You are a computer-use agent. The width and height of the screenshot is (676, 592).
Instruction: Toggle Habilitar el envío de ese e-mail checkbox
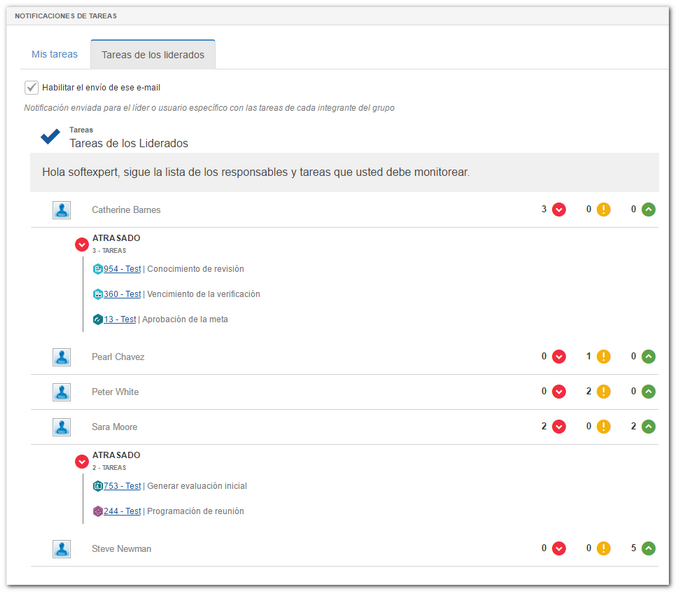(31, 88)
